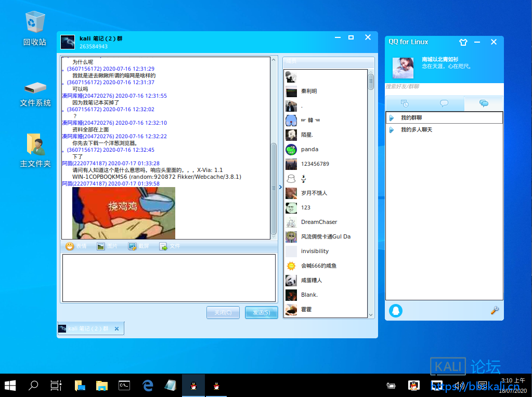Click the 关闭(C) button

pos(223,312)
